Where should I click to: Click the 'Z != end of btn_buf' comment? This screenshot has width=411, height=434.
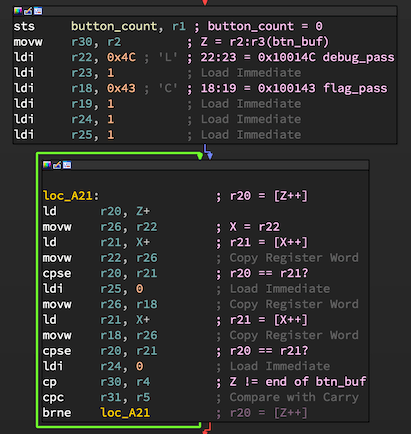(x=298, y=382)
